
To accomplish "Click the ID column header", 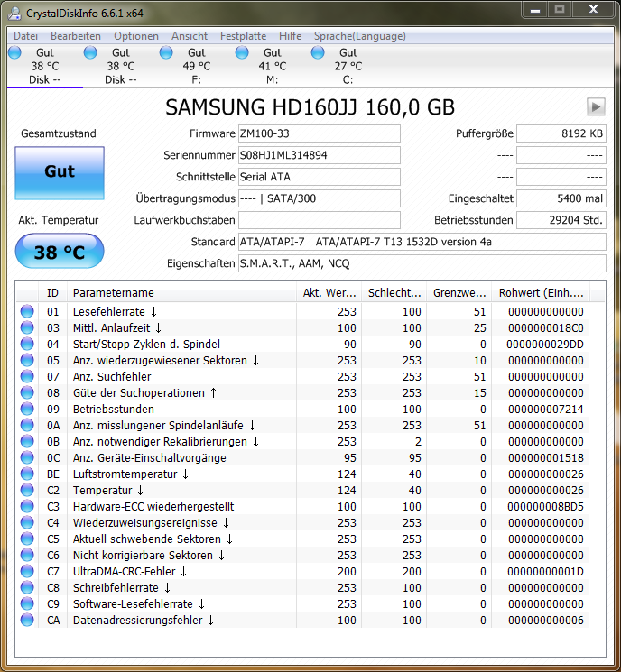I will [x=52, y=293].
